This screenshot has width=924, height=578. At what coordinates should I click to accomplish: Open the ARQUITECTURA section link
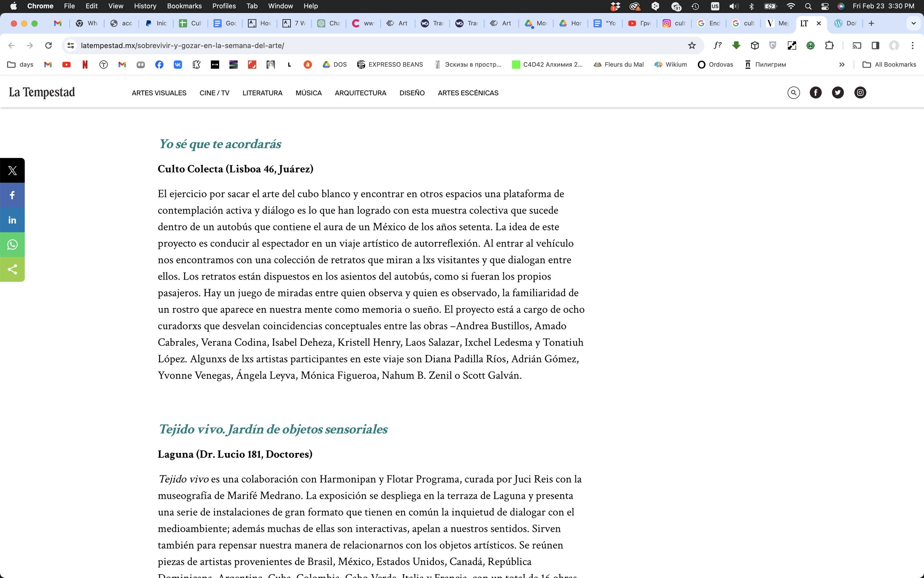coord(360,93)
